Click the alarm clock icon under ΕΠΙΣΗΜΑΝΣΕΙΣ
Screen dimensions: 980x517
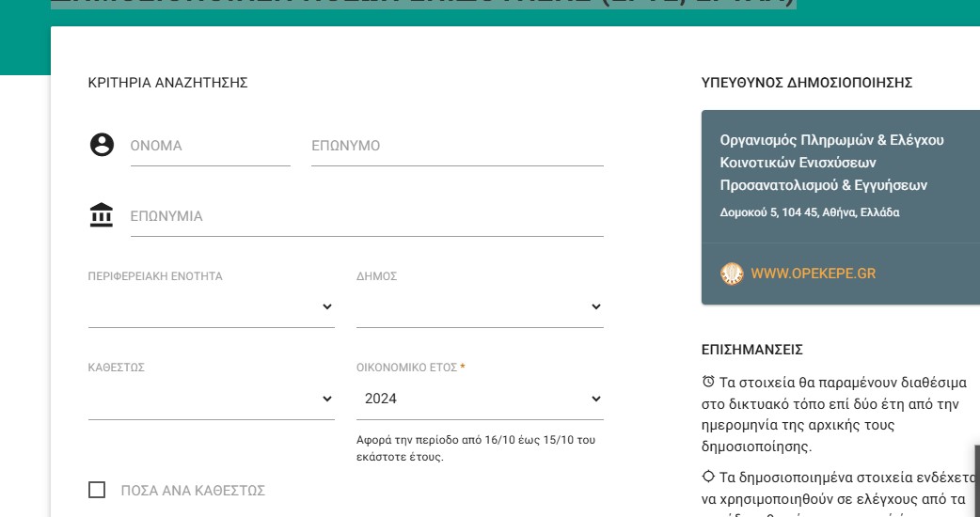pyautogui.click(x=708, y=382)
